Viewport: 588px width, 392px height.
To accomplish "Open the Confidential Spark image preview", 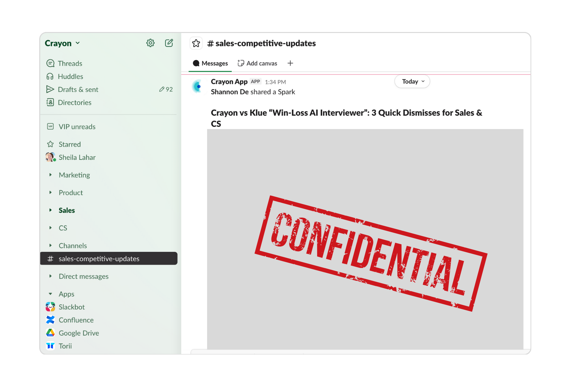I will (365, 239).
